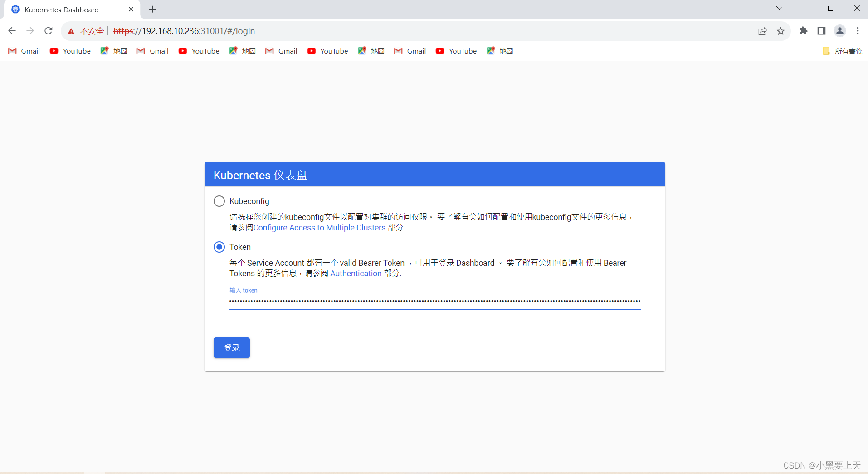Click the share icon in the address bar
Screen dimensions: 868x474
[763, 31]
